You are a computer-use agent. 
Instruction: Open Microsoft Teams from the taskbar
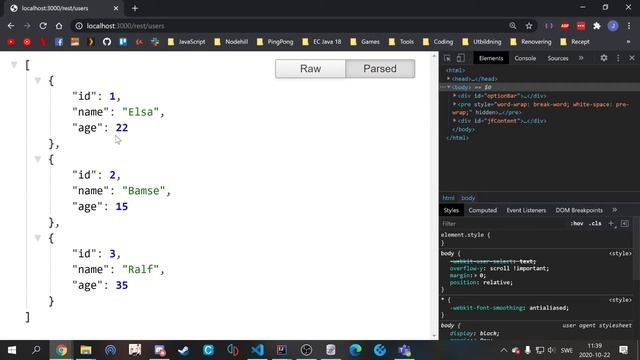click(404, 350)
